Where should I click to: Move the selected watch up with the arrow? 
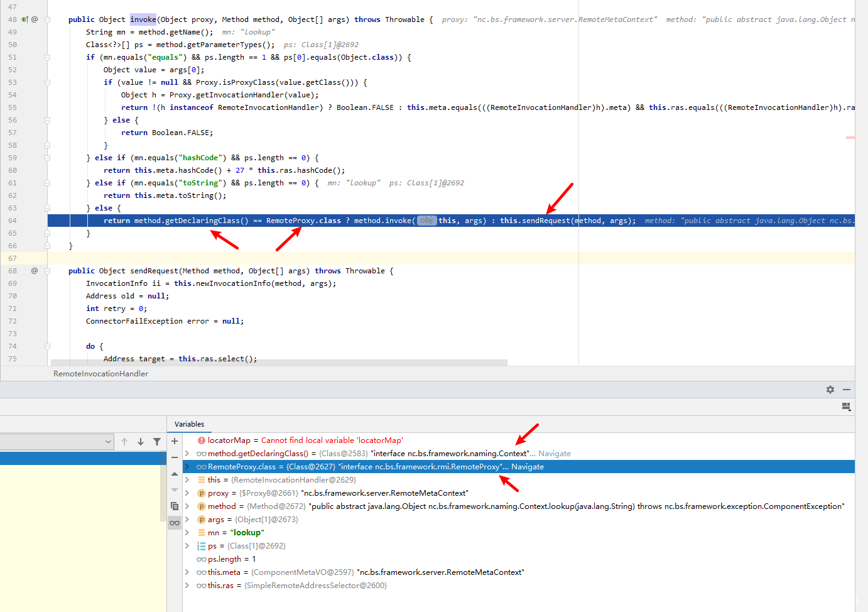[175, 474]
